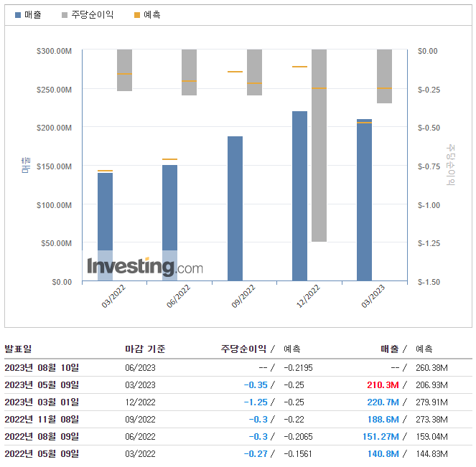This screenshot has width=476, height=467.
Task: Click the $-1.25 right axis label
Action: click(429, 243)
